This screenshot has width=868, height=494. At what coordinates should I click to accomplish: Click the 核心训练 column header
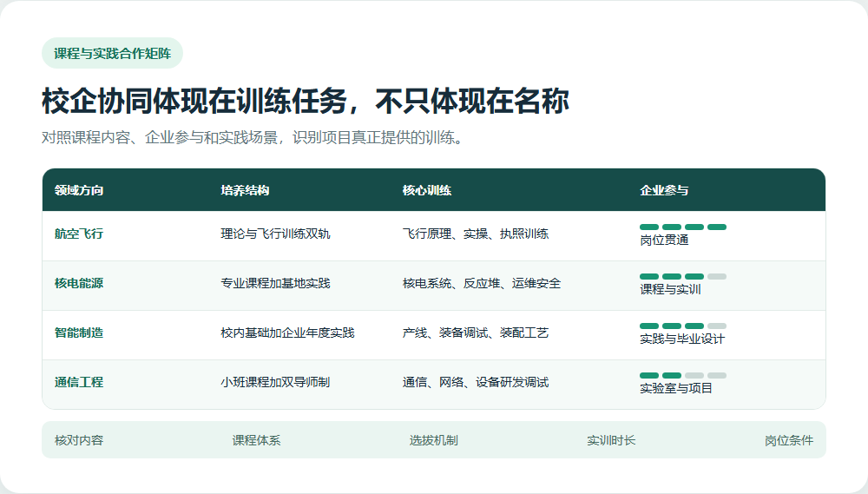(x=427, y=190)
